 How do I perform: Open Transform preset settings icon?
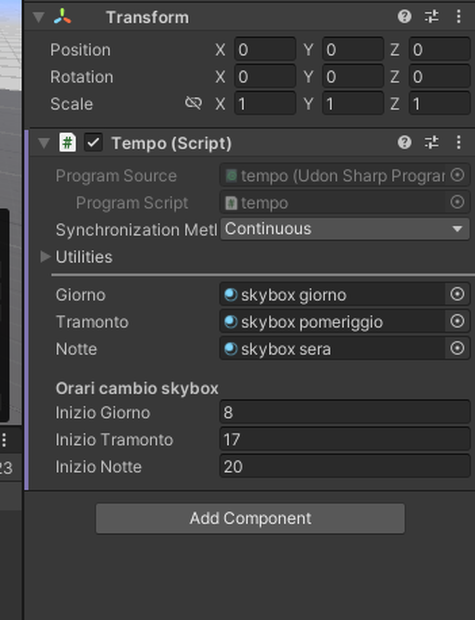[x=431, y=17]
